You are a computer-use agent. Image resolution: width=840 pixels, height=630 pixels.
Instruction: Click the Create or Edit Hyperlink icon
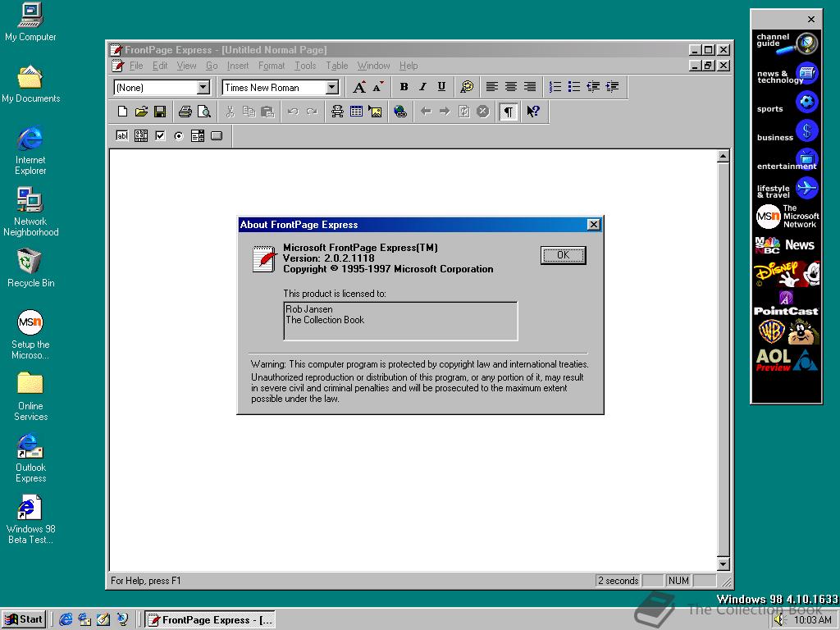click(x=400, y=112)
